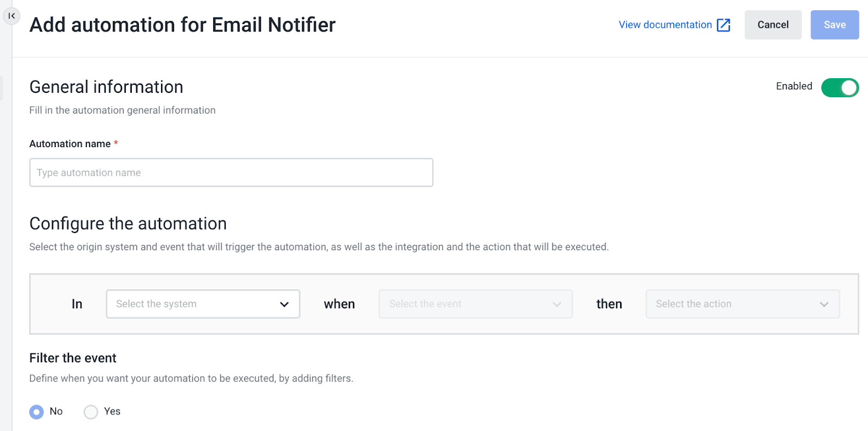Screen dimensions: 868x431
Task: Collapse the sidebar with the arrow icon
Action: (11, 16)
